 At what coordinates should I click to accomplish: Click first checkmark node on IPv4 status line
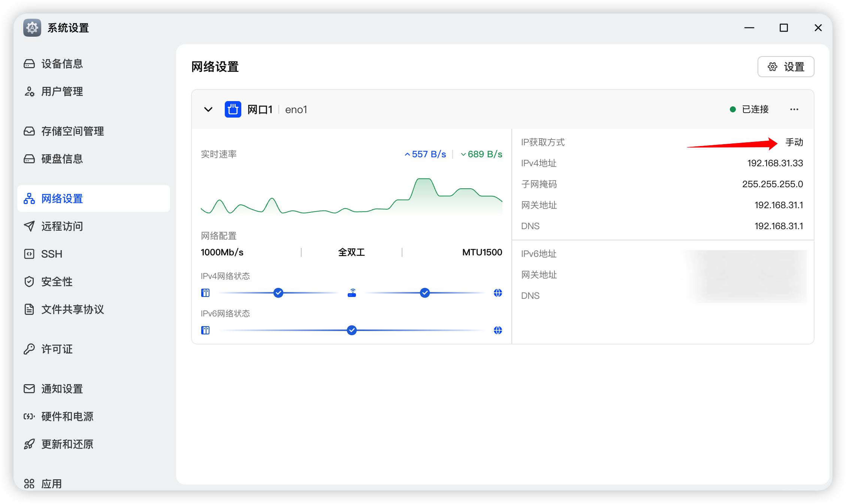(278, 293)
